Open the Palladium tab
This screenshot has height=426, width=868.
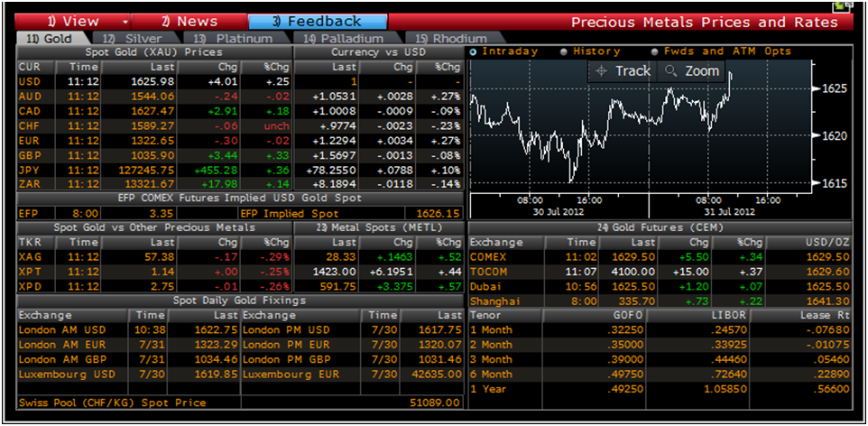[343, 39]
